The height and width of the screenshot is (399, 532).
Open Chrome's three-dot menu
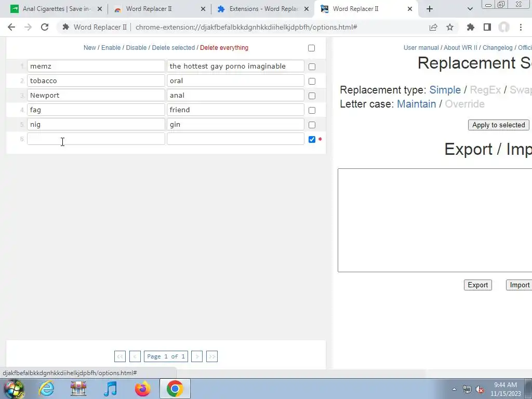tap(521, 27)
